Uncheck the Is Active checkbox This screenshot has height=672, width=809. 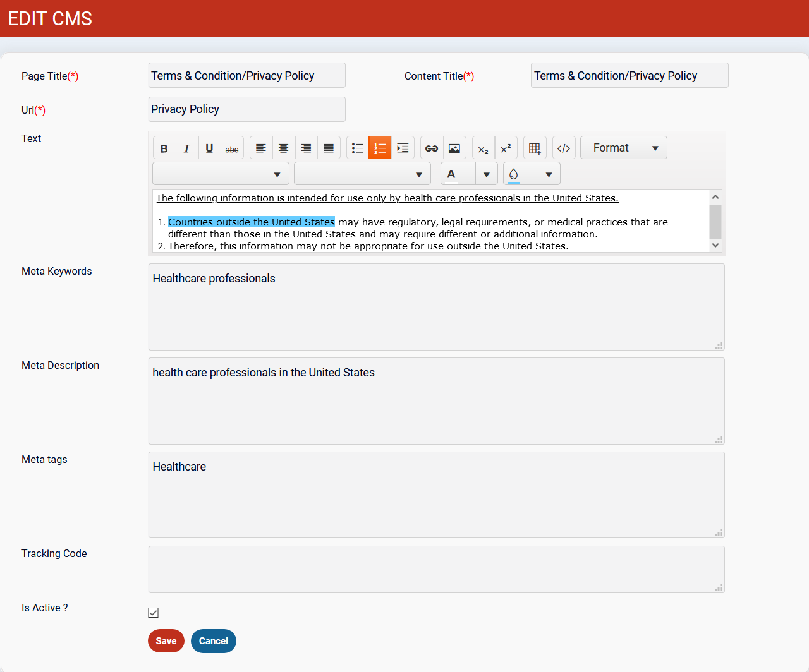(154, 613)
